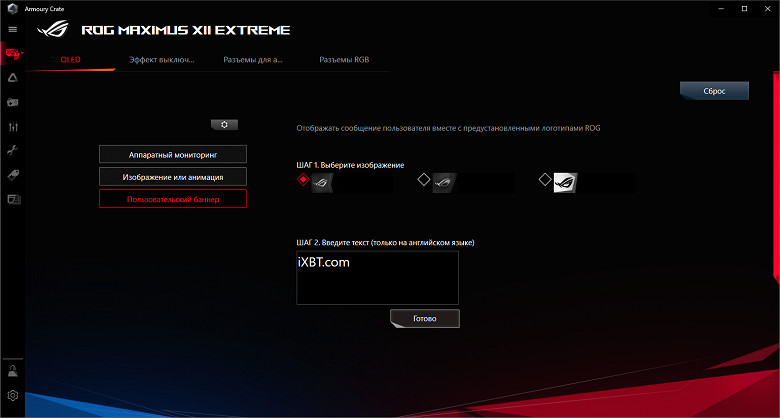
Task: Minimize the Armoury Crate window
Action: pyautogui.click(x=722, y=8)
